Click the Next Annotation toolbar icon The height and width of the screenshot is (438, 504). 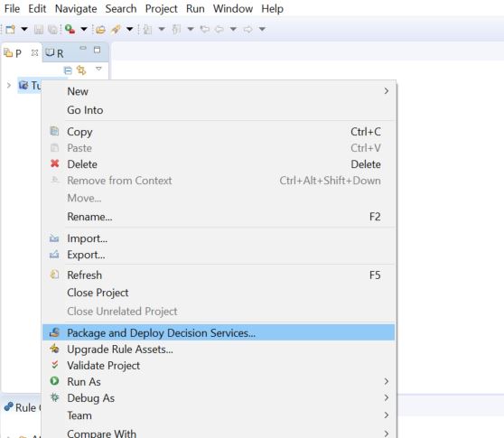point(147,30)
